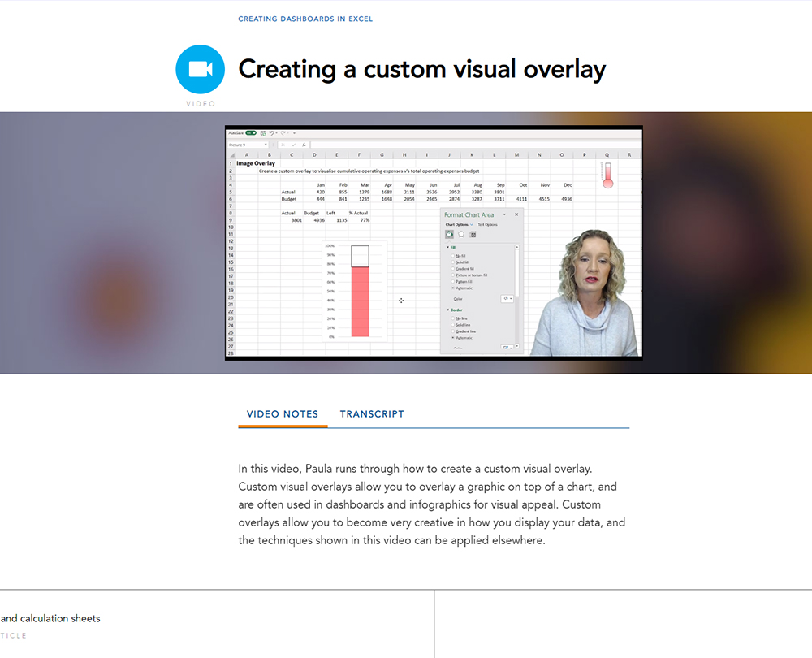Screen dimensions: 812x658
Task: Select the Solid fill radio button
Action: 452,262
